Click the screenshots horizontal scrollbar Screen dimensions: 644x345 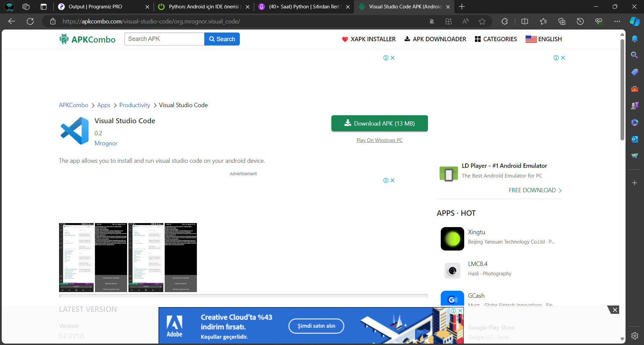pyautogui.click(x=244, y=296)
